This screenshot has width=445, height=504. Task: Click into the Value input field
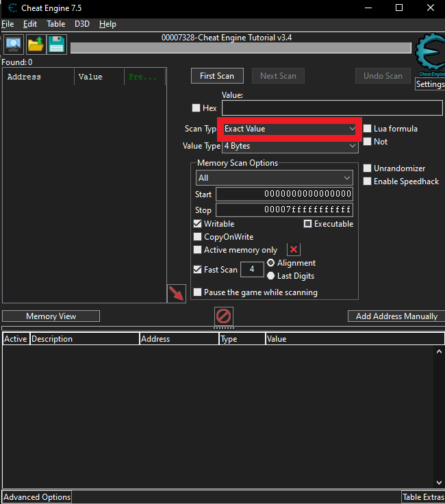[332, 108]
